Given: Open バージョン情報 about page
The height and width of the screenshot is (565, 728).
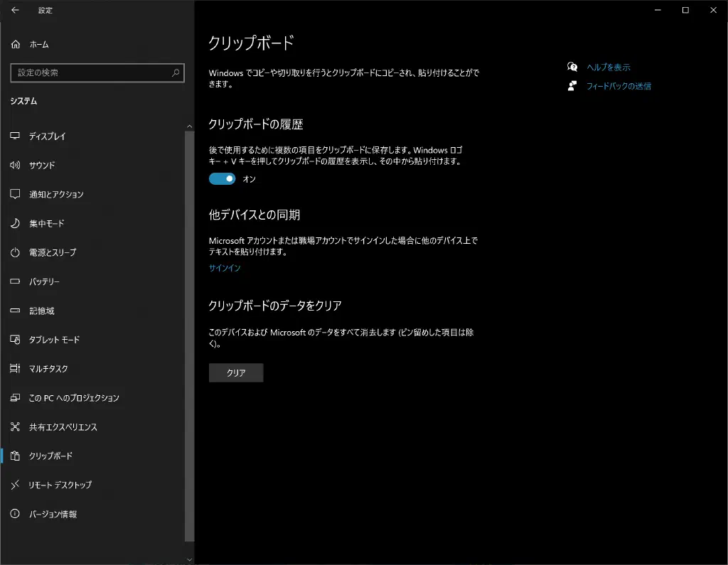Looking at the screenshot, I should coord(53,514).
